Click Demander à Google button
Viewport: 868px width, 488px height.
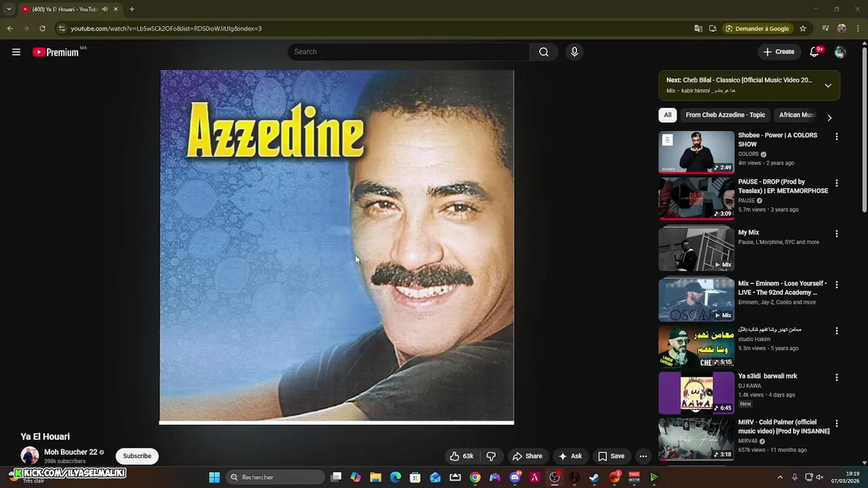(757, 28)
